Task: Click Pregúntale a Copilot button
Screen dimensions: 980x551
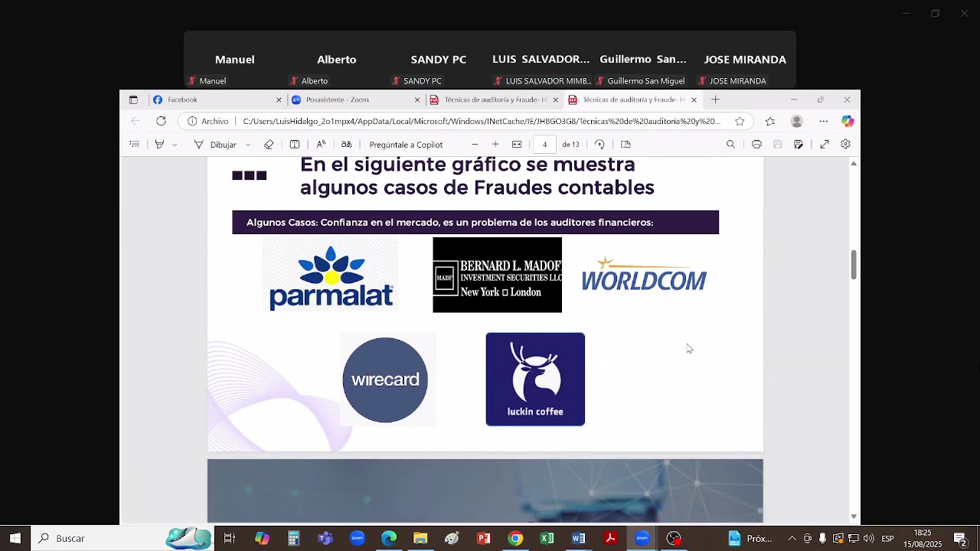Action: pyautogui.click(x=406, y=144)
